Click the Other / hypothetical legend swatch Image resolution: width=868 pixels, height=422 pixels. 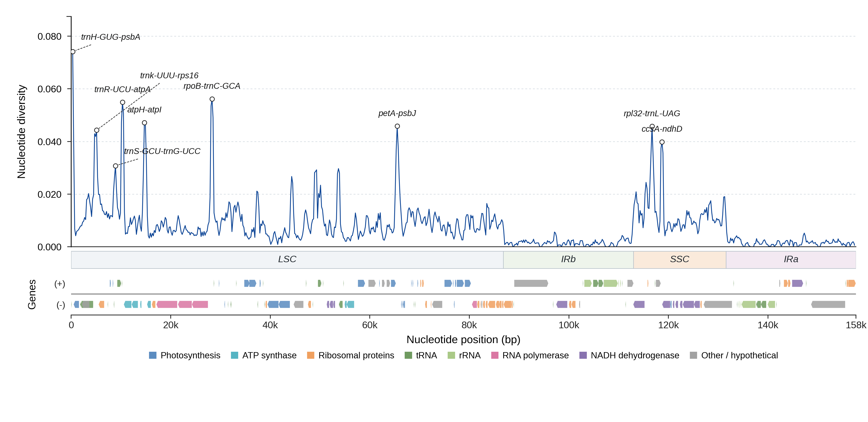693,355
